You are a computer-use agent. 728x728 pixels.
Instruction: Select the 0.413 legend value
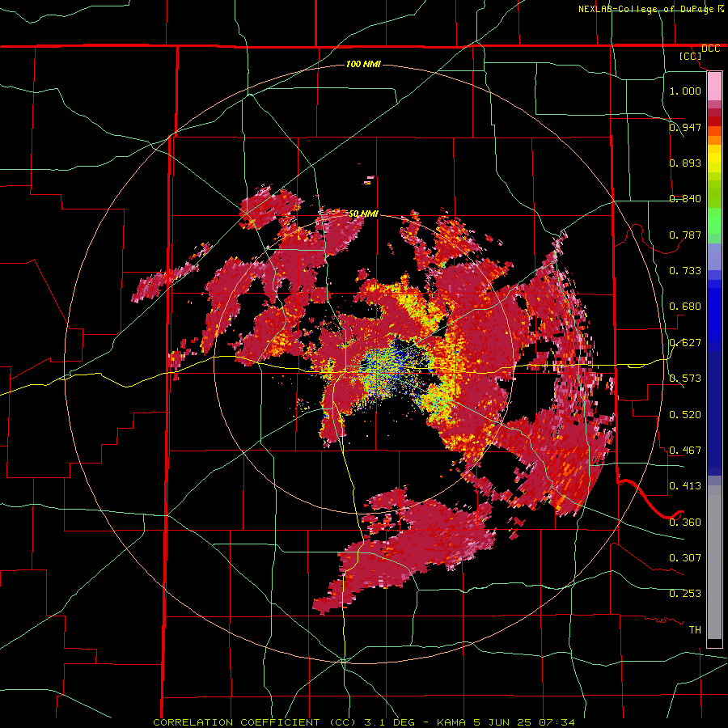click(x=685, y=485)
